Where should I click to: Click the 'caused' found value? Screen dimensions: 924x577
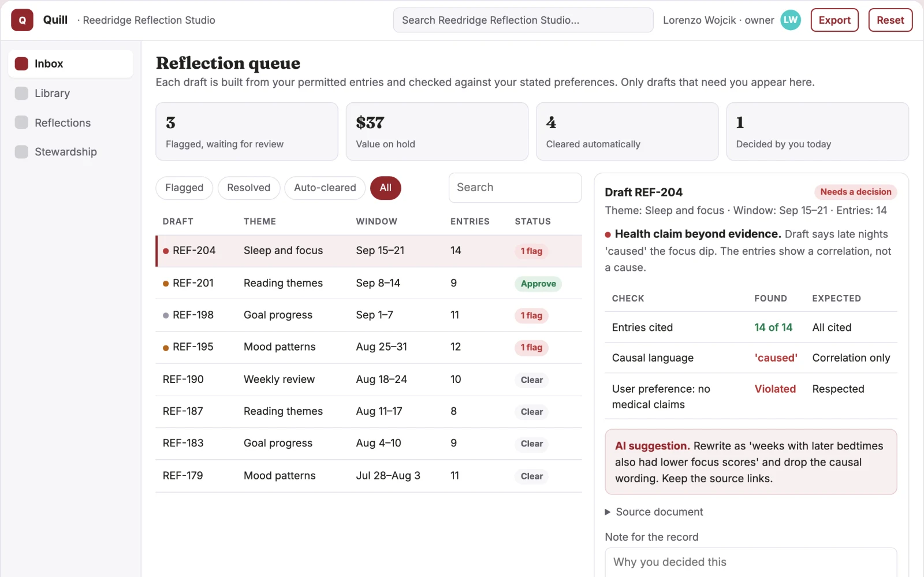776,358
